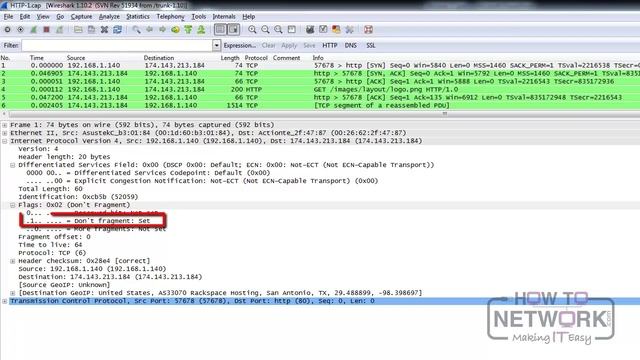Click the filter Save button
This screenshot has width=640, height=360.
(x=309, y=46)
